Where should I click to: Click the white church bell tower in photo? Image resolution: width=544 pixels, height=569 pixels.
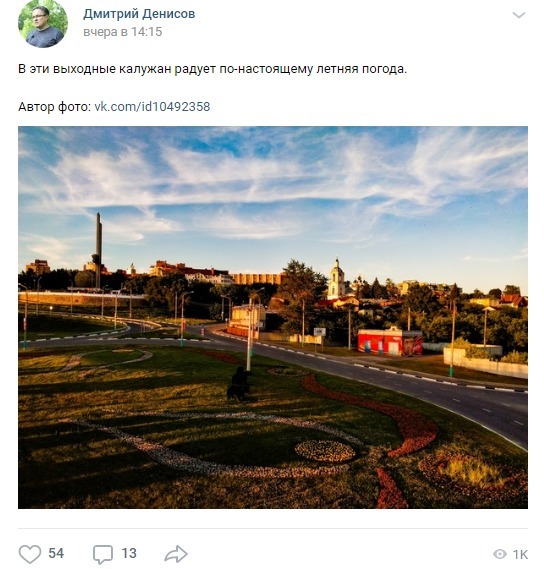click(x=336, y=278)
